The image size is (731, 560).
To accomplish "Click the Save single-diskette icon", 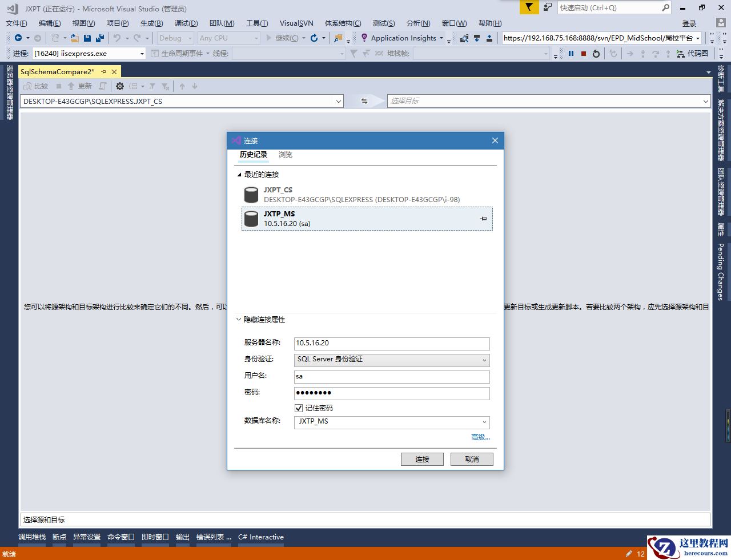I will point(87,38).
